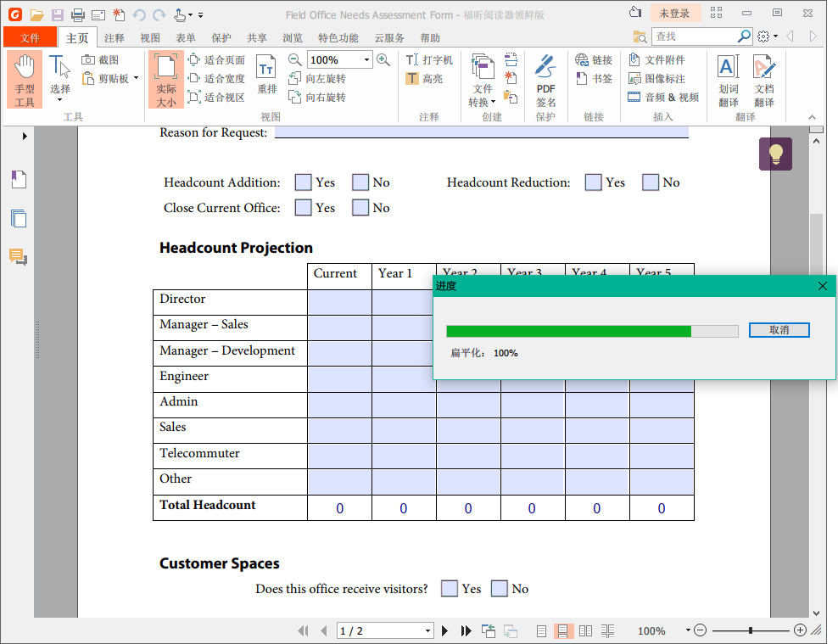The image size is (838, 644).
Task: Click the zoom slider in status bar
Action: click(750, 630)
